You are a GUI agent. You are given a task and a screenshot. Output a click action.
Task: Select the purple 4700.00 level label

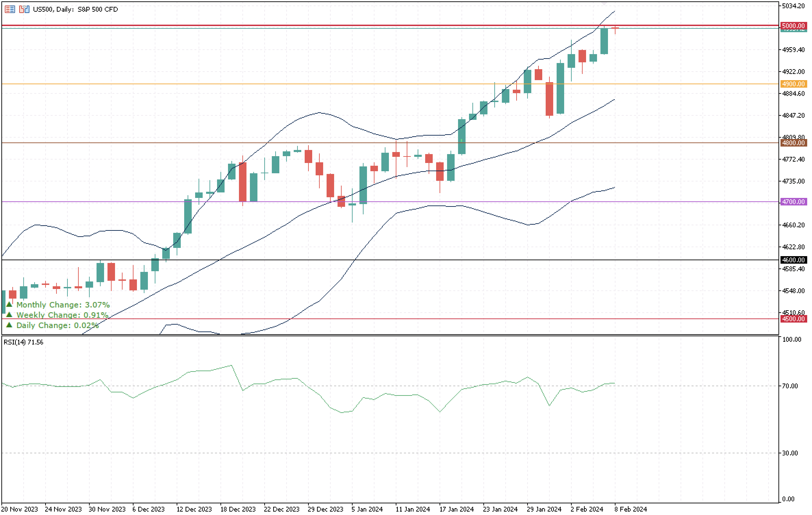[x=794, y=202]
